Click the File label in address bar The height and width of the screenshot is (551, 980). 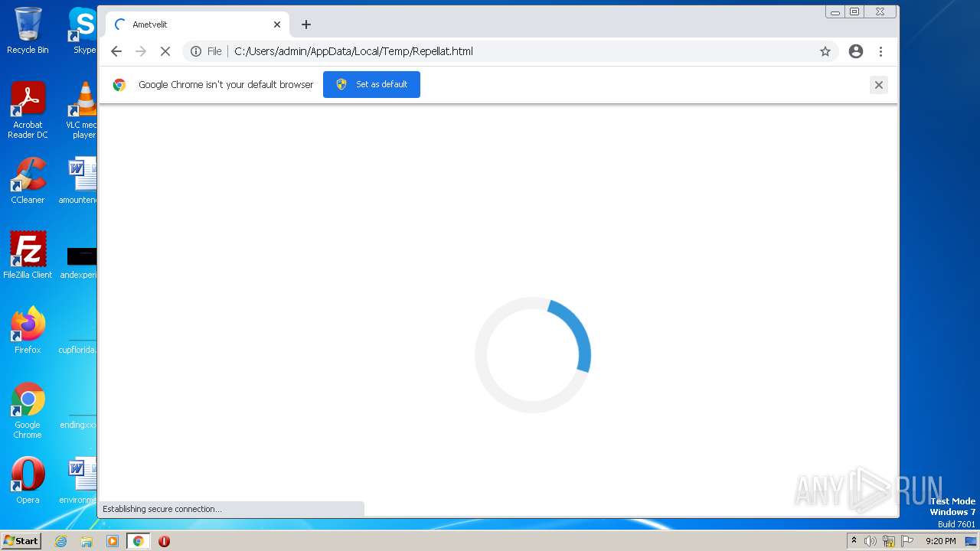point(214,51)
